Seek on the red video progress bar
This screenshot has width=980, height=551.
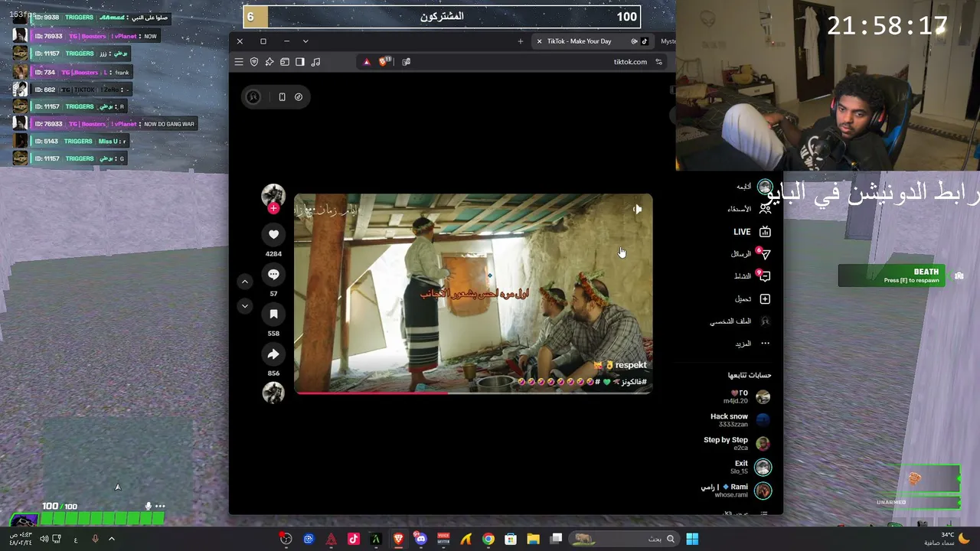pos(473,393)
